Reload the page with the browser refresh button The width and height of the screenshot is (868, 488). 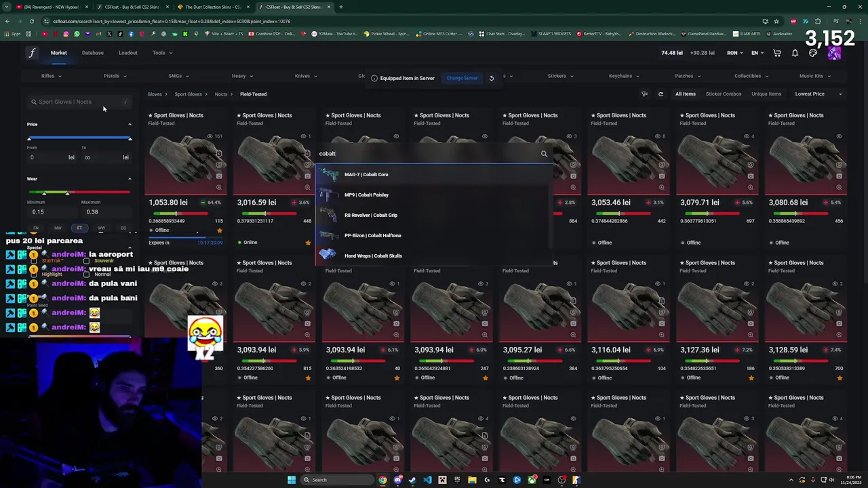pos(31,21)
